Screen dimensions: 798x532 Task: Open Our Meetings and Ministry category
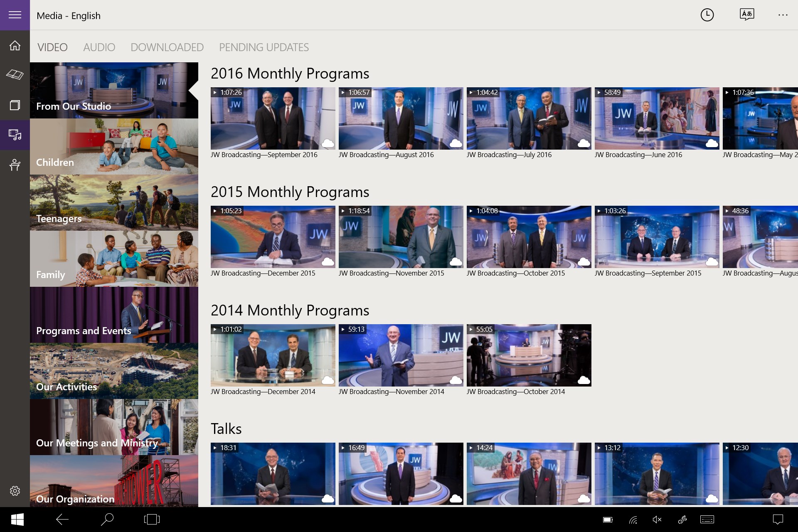tap(114, 427)
